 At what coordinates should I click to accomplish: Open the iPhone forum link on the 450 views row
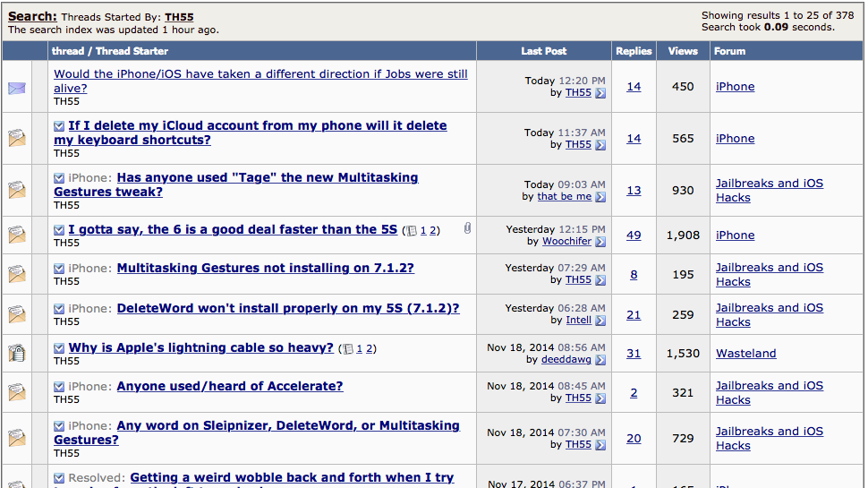tap(736, 87)
